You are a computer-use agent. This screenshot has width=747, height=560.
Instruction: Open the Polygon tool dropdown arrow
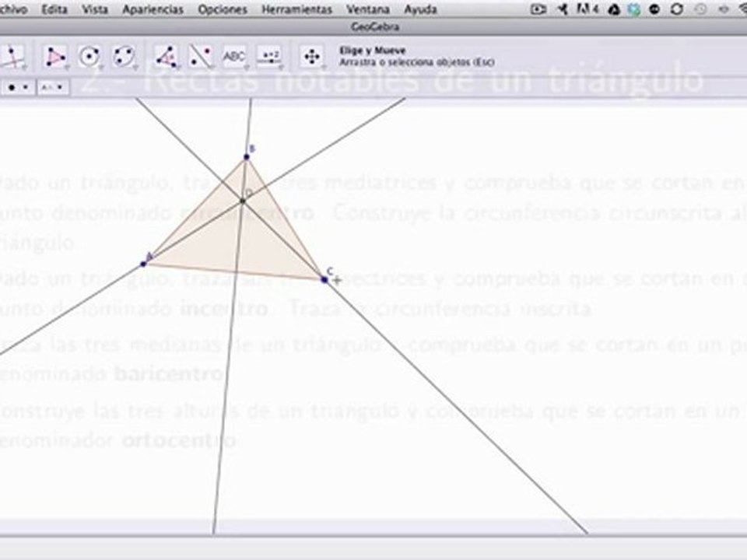67,68
